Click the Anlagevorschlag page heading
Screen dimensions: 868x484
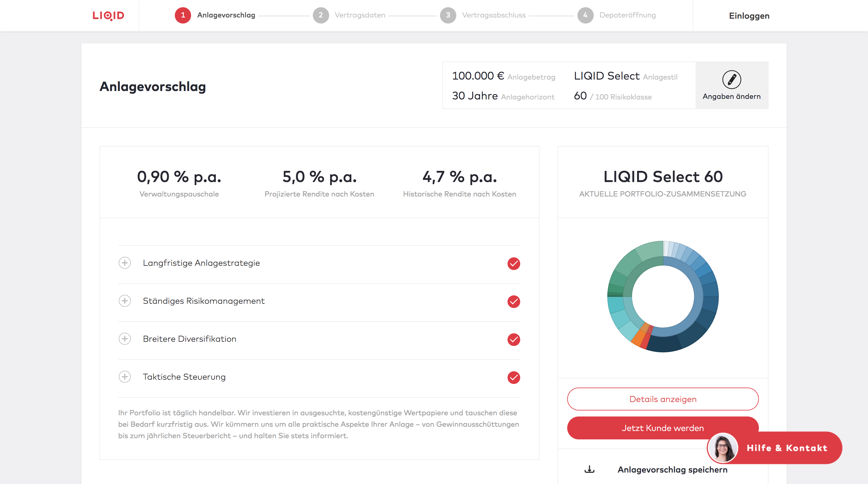153,86
